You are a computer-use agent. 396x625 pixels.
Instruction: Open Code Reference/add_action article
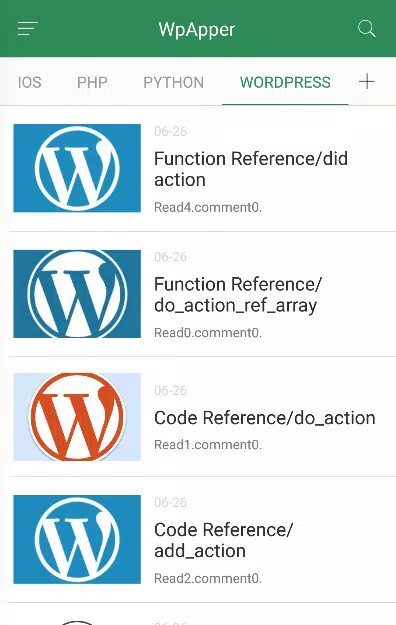point(223,540)
